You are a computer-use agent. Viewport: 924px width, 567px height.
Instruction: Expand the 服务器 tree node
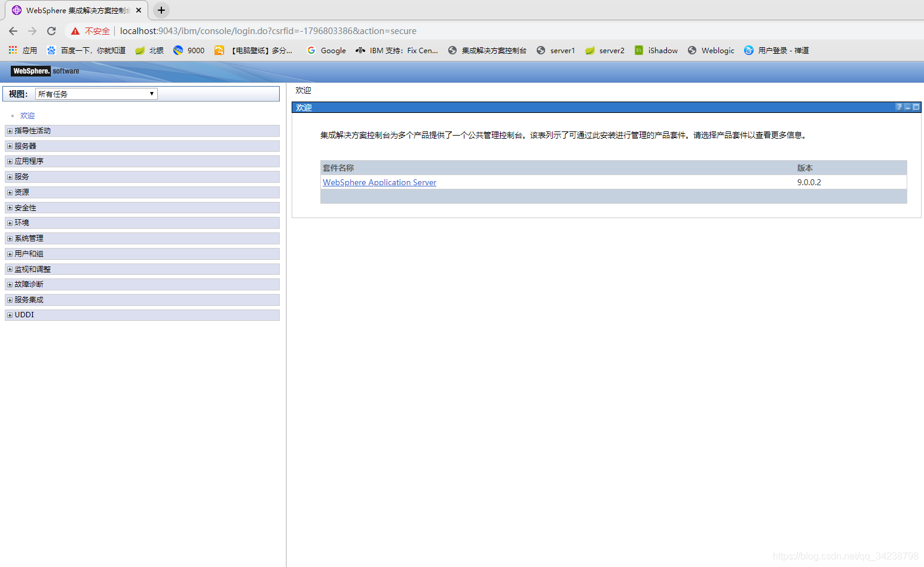10,146
